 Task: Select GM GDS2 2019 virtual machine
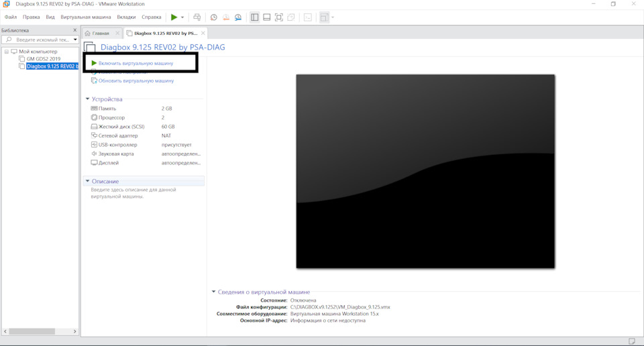click(43, 59)
